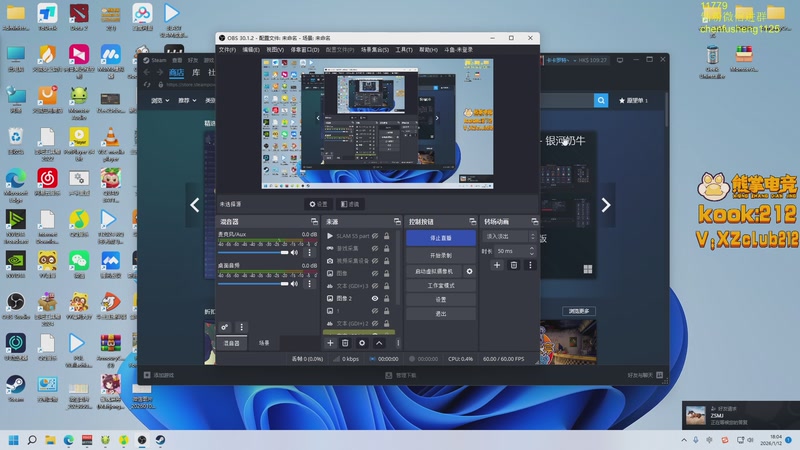Show the source named 1
This screenshot has height=450, width=800.
point(375,311)
